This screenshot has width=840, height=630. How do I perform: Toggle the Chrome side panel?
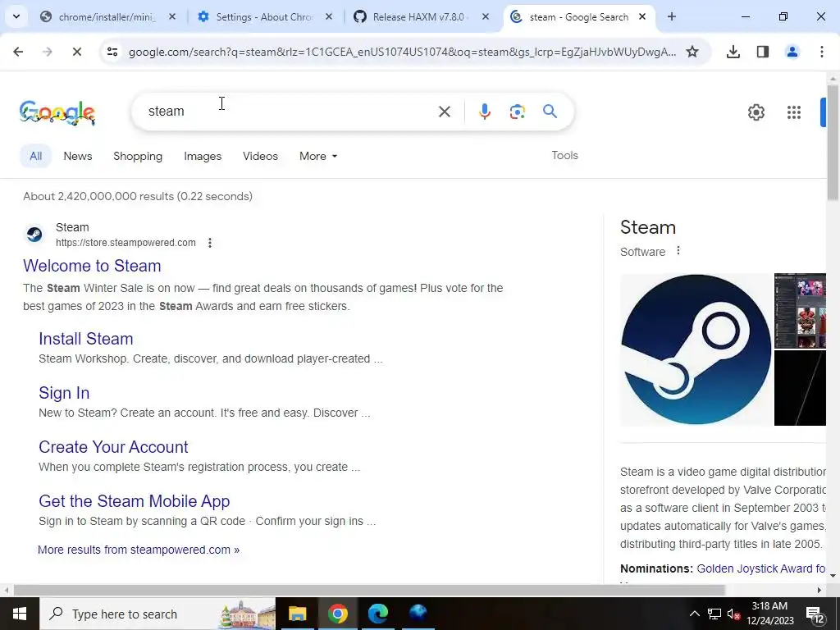(762, 52)
